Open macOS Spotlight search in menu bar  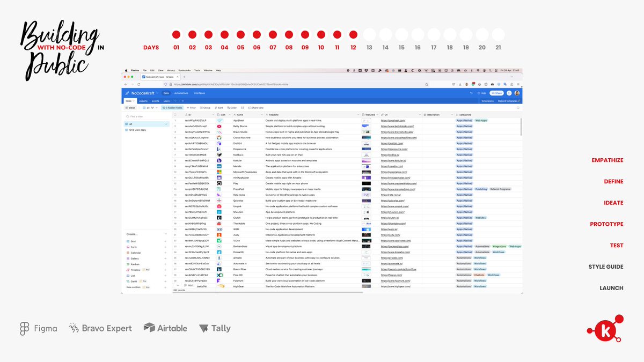pyautogui.click(x=490, y=70)
